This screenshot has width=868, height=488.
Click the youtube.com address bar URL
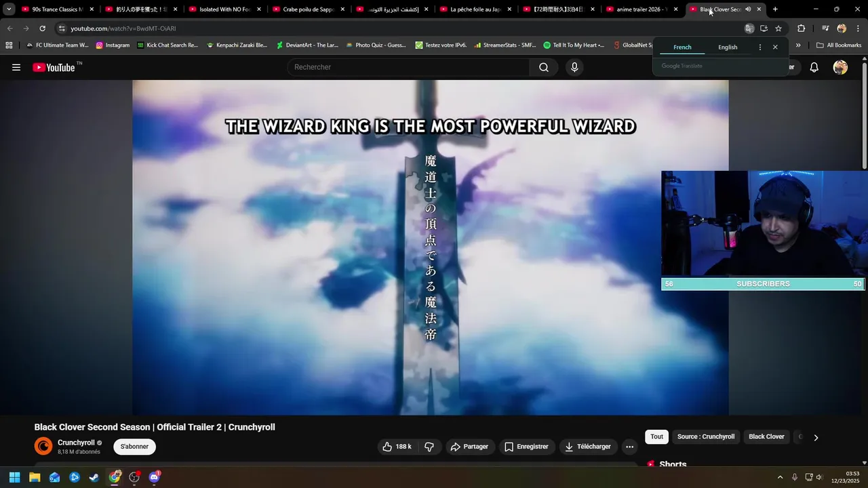point(123,28)
